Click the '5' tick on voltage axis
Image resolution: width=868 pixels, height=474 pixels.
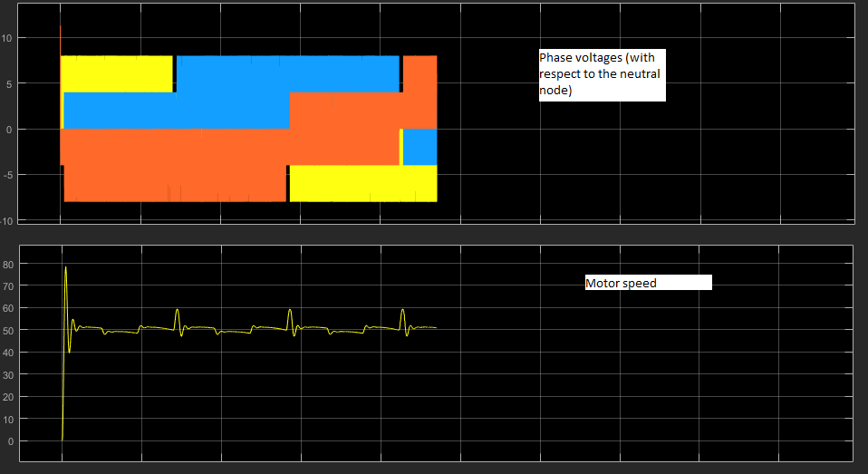point(9,84)
